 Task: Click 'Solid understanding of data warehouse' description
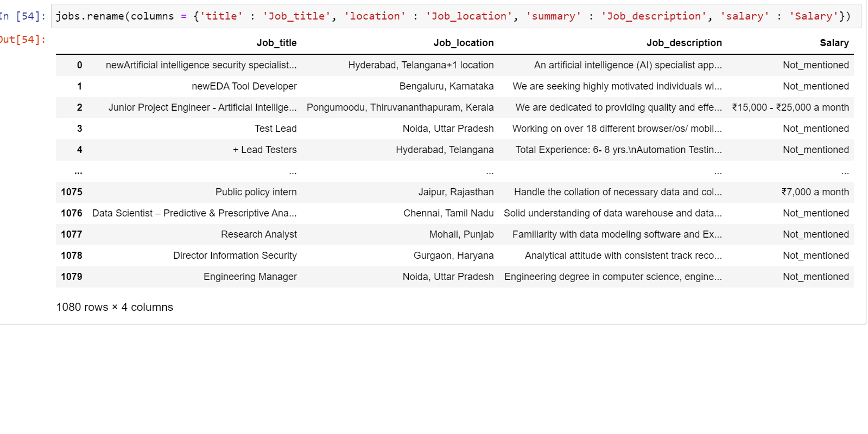[613, 213]
